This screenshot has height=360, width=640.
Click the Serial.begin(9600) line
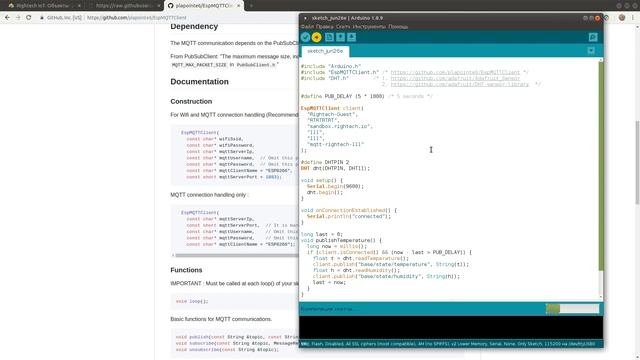click(x=335, y=187)
